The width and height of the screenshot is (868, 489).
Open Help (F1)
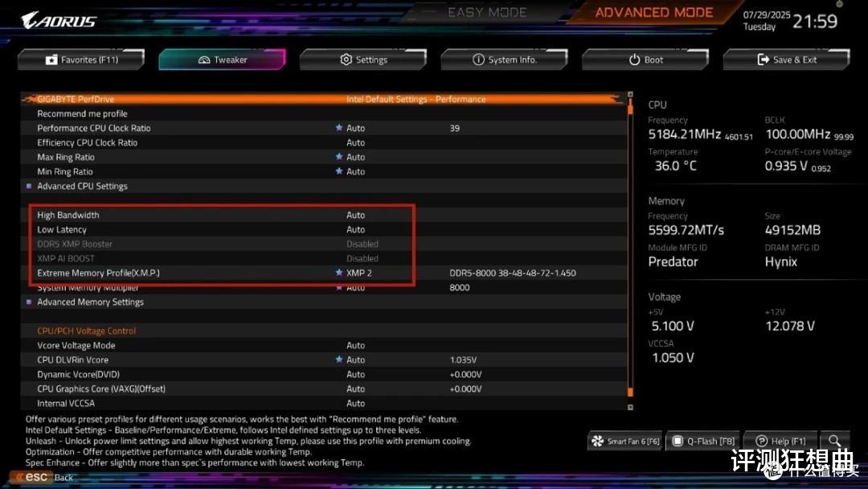point(780,441)
